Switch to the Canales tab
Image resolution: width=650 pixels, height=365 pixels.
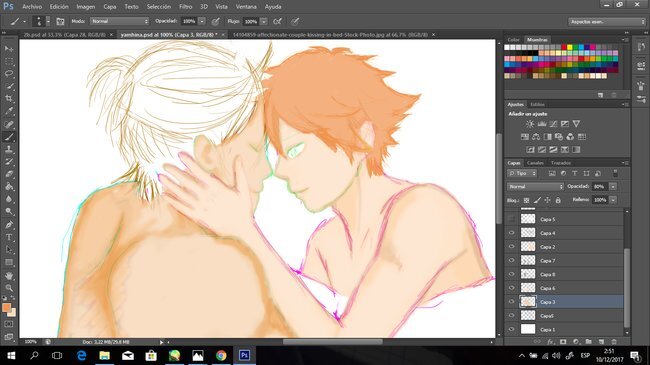click(535, 163)
